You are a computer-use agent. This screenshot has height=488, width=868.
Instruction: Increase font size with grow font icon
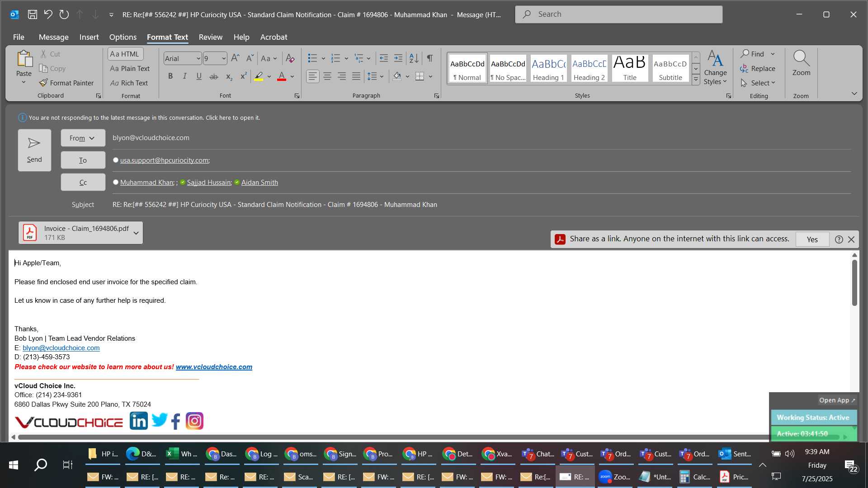point(235,58)
